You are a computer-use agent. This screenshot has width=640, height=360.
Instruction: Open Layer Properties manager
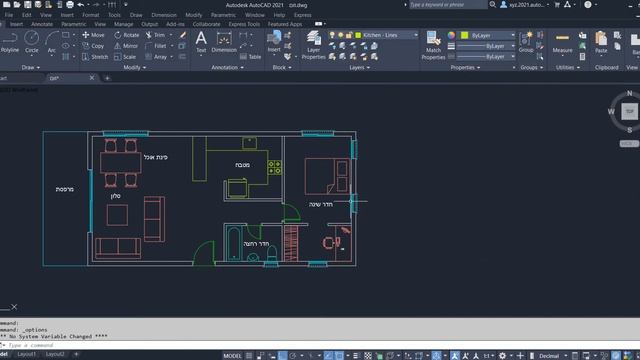313,45
